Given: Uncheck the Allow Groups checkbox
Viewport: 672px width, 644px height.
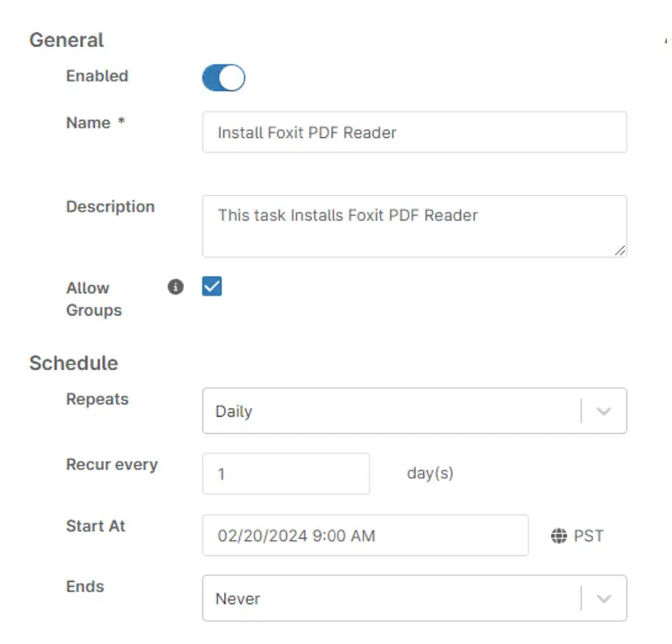Looking at the screenshot, I should pyautogui.click(x=212, y=287).
